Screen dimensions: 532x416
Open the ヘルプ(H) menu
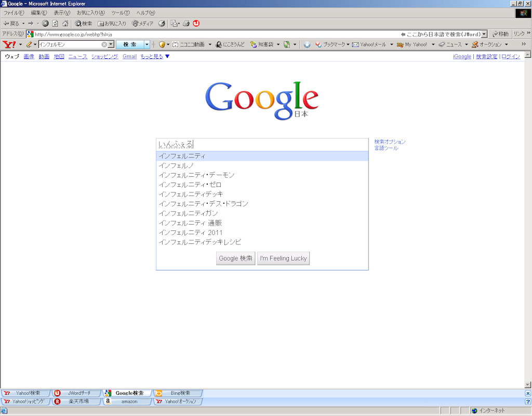coord(145,13)
